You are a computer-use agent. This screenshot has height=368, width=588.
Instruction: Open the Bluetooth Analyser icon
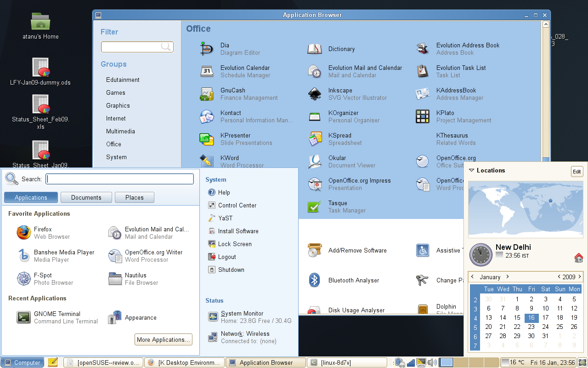[315, 280]
